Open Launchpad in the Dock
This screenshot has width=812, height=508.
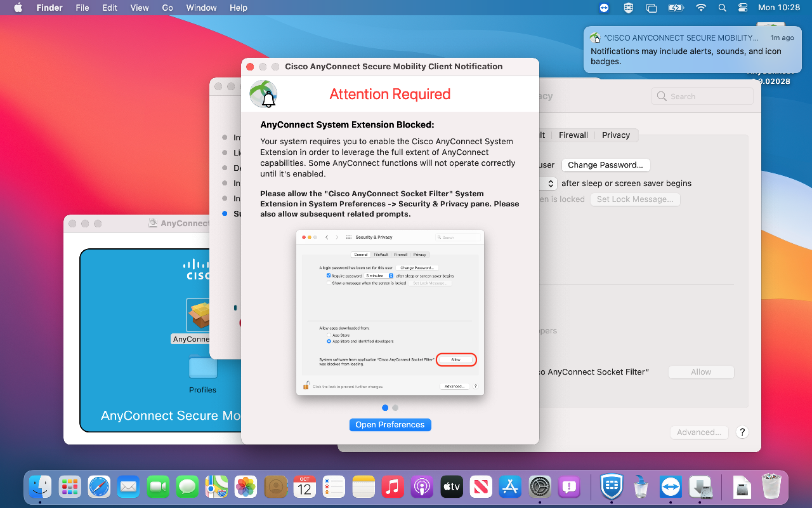70,487
